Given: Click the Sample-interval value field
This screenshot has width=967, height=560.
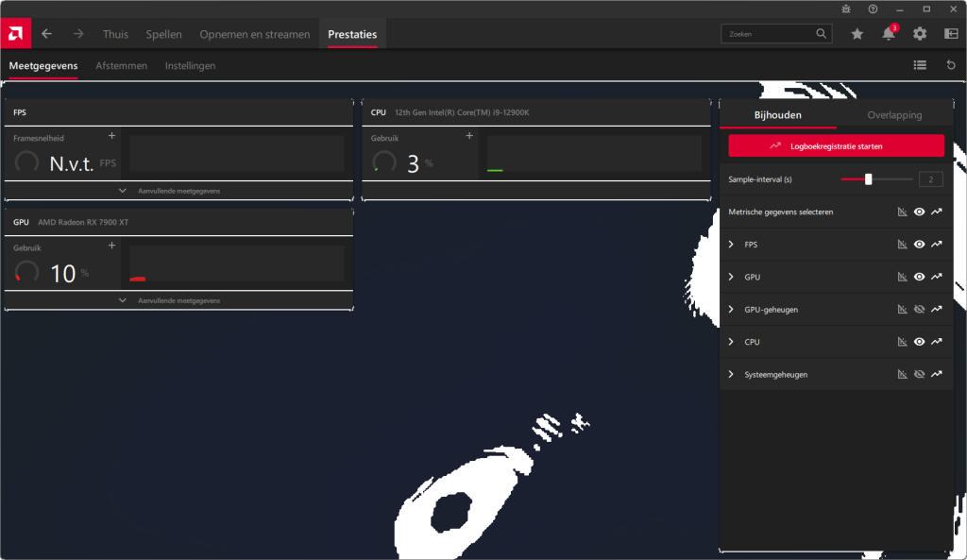Looking at the screenshot, I should tap(930, 179).
